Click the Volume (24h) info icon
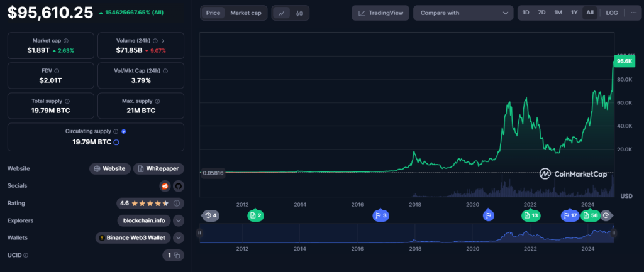644x272 pixels. click(155, 41)
